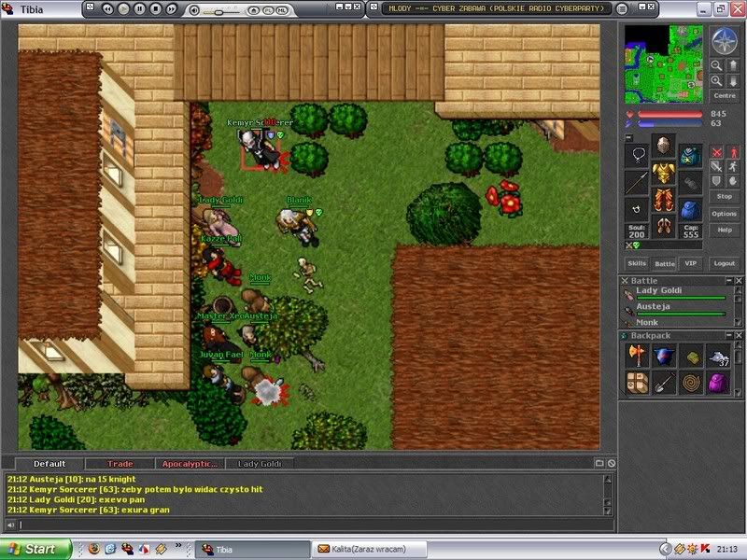
Task: Select the ring equipment slot
Action: point(637,209)
